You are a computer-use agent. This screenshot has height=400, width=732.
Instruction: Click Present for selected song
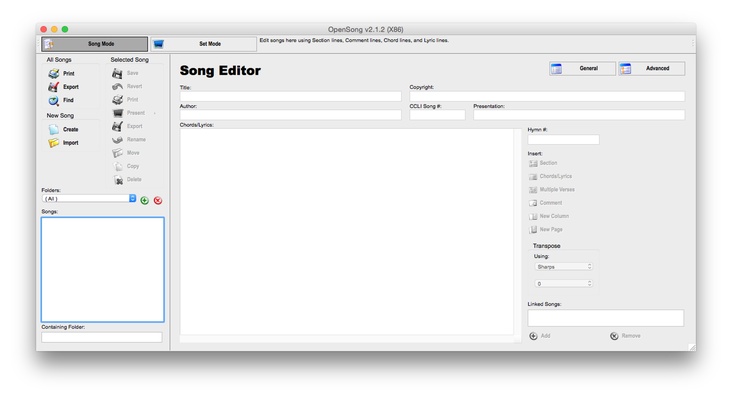[128, 113]
